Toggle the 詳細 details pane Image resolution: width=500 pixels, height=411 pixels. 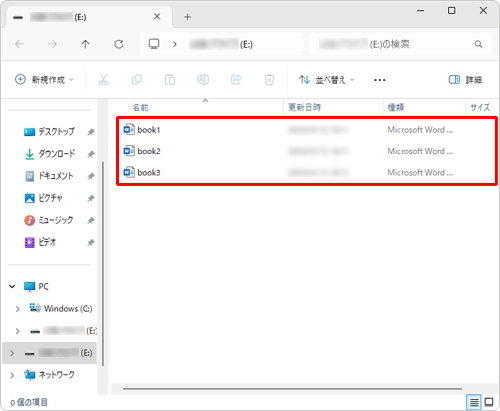[465, 80]
